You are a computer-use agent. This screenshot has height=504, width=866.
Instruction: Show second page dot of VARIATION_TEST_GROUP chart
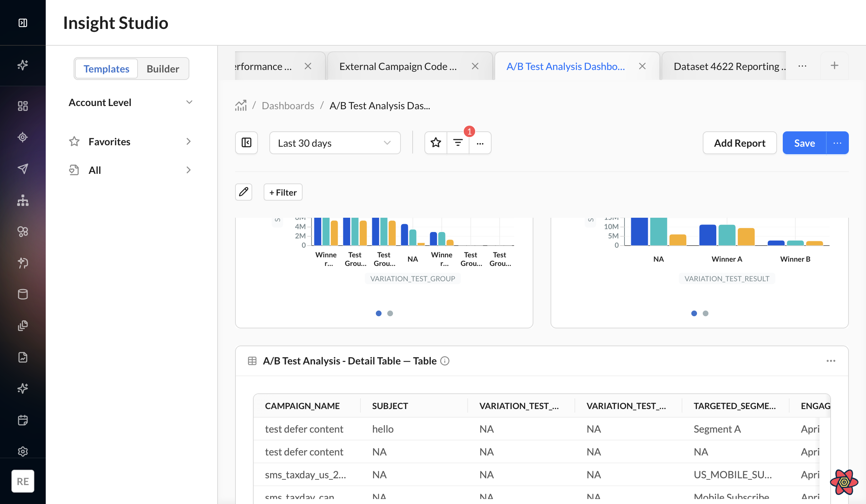pos(390,313)
